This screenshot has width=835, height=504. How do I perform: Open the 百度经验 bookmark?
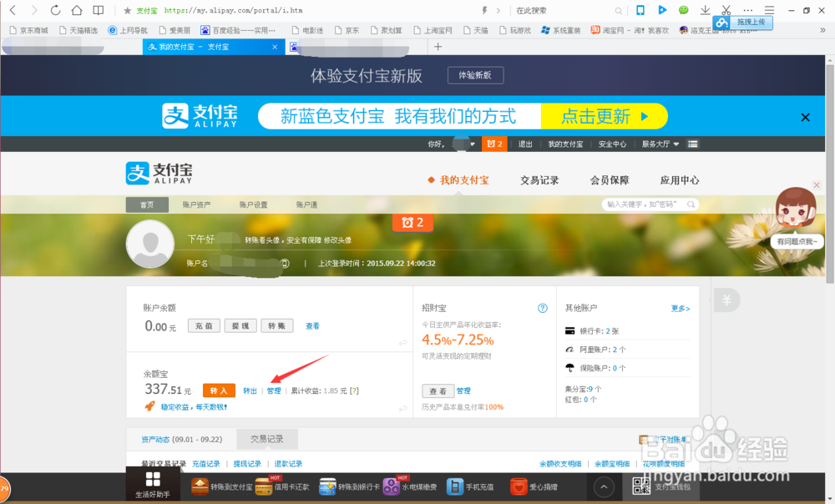tap(238, 30)
